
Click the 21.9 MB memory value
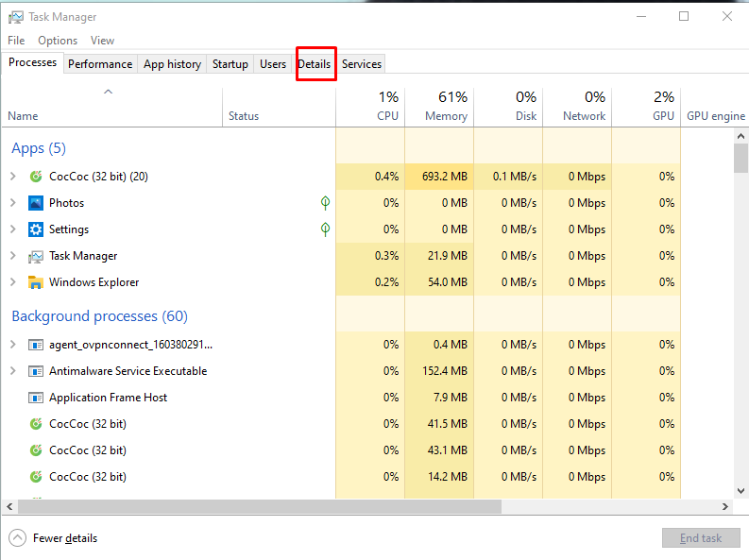click(x=447, y=256)
